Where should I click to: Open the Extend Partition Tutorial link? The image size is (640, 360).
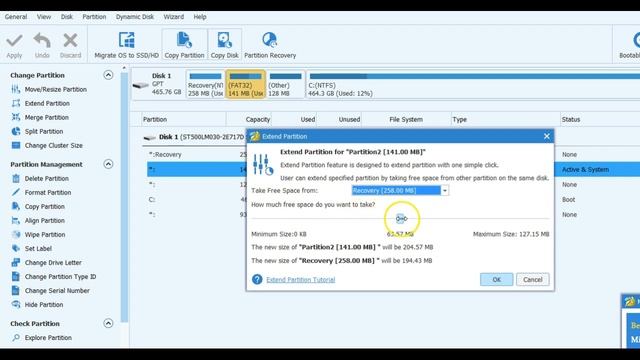point(300,280)
